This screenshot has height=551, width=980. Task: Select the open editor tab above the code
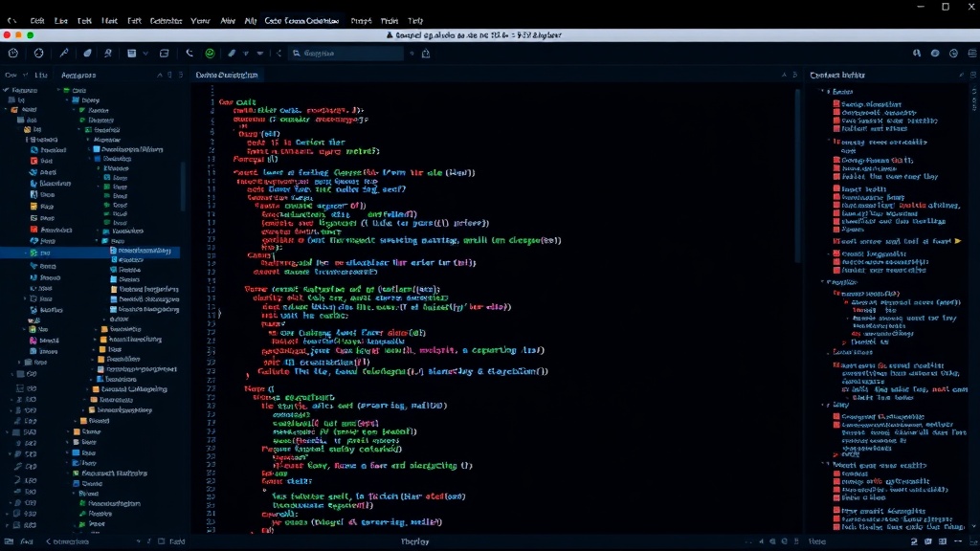point(226,75)
